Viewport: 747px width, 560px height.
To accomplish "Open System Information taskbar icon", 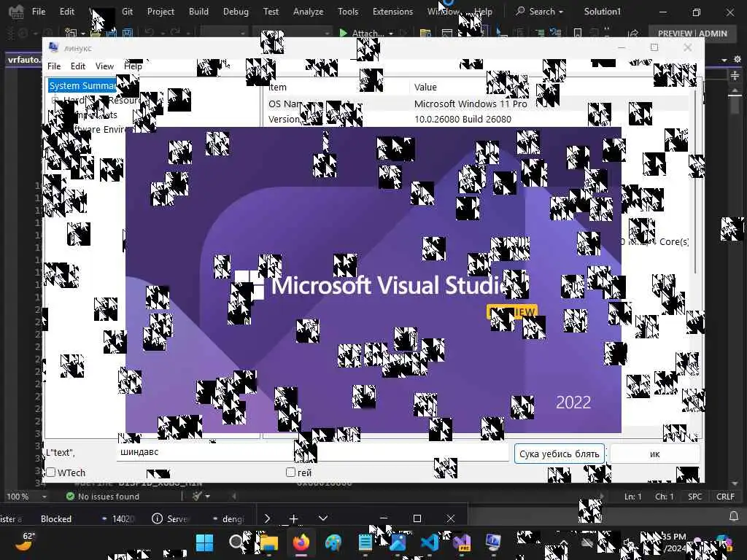I will click(x=493, y=542).
